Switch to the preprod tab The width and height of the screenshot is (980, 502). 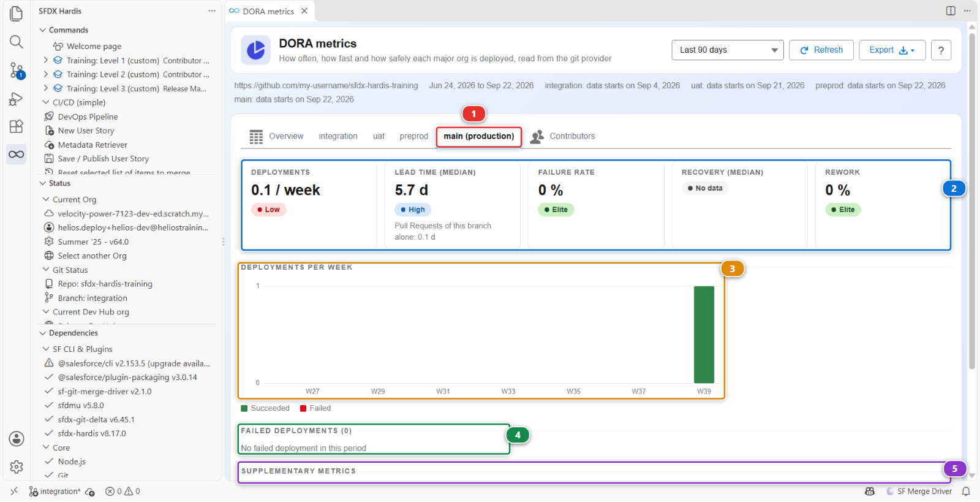414,136
